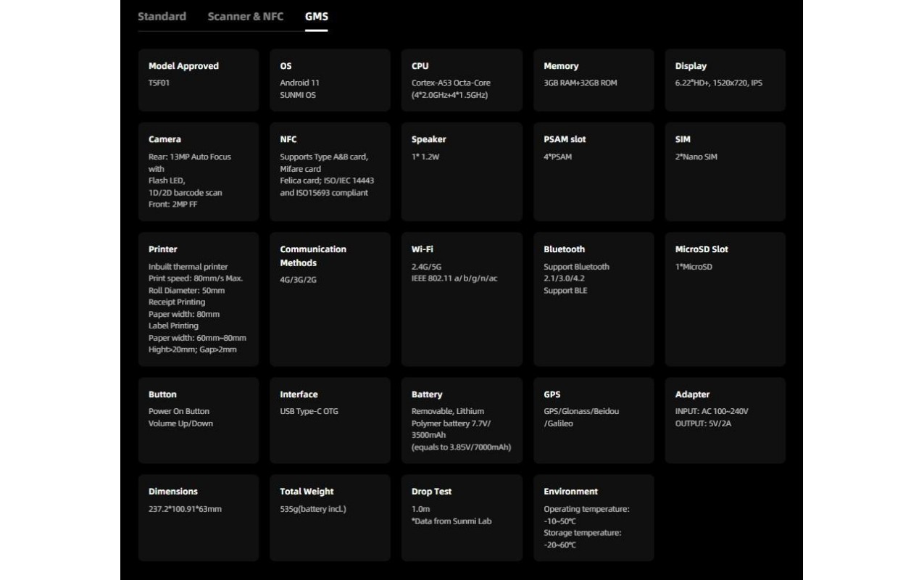Viewport: 924px width, 580px height.
Task: Click the Model Approved spec card
Action: tap(199, 80)
